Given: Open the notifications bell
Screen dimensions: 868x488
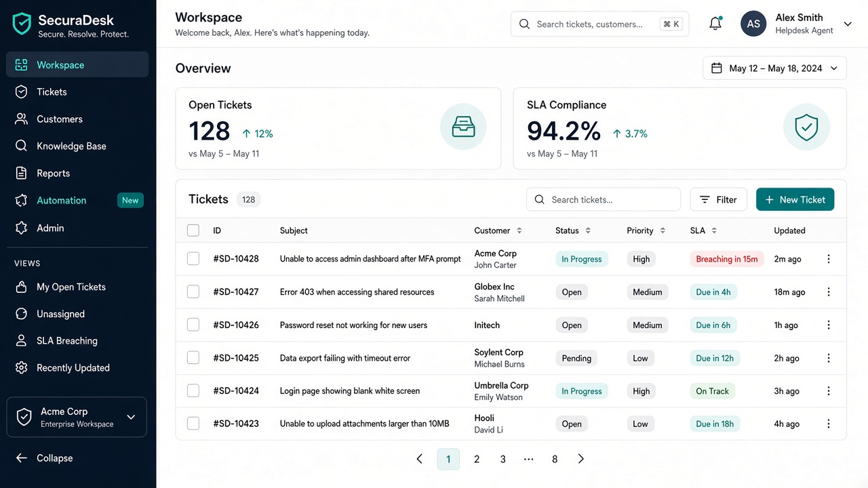Looking at the screenshot, I should (x=715, y=24).
